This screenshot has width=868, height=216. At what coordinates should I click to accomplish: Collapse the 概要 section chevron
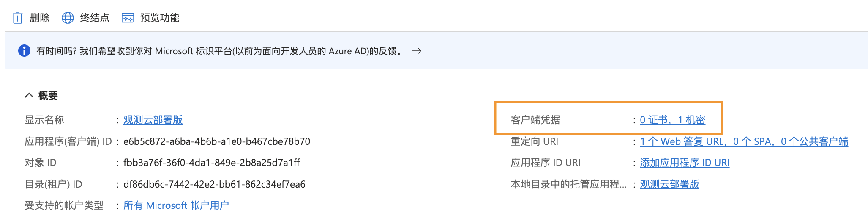[29, 96]
